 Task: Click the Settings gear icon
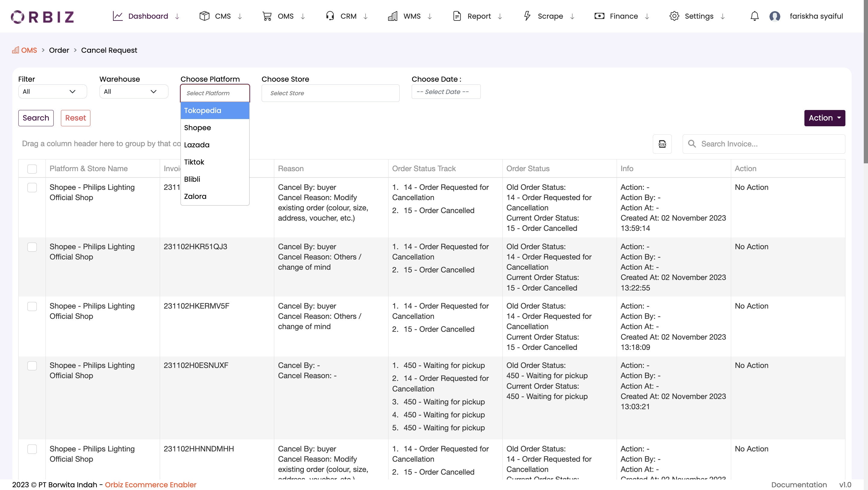coord(674,16)
